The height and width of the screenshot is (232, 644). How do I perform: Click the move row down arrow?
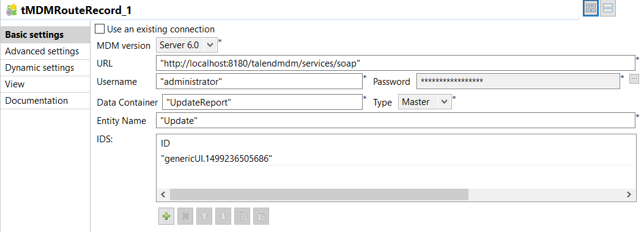pyautogui.click(x=223, y=216)
